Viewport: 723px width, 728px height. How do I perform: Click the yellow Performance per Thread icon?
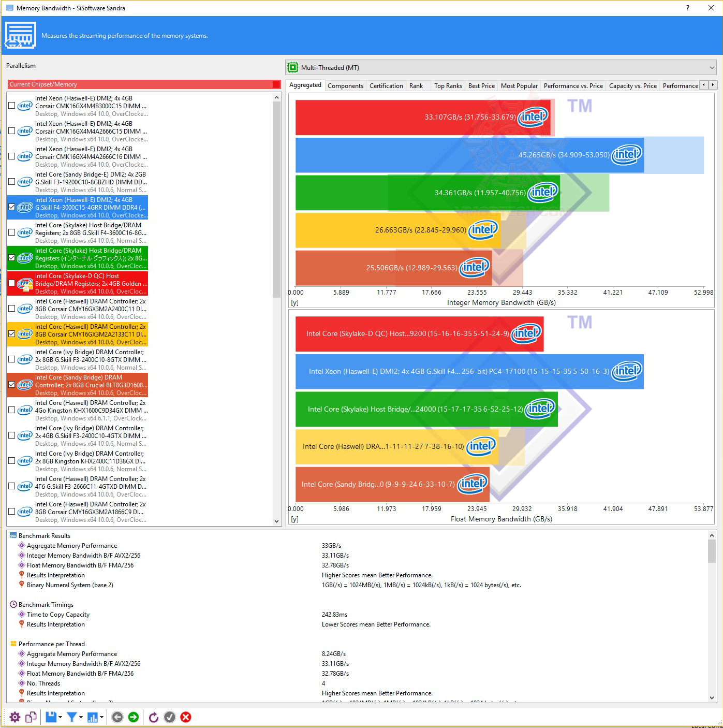coord(13,644)
